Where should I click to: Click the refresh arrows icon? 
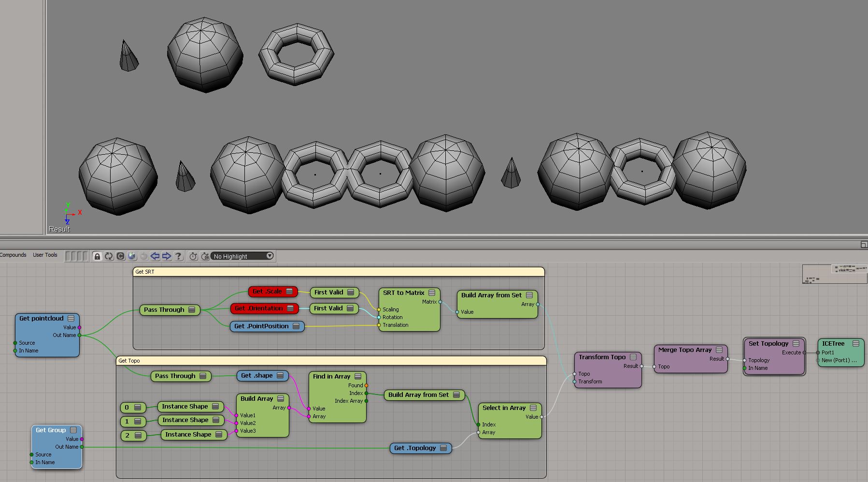[x=109, y=256]
